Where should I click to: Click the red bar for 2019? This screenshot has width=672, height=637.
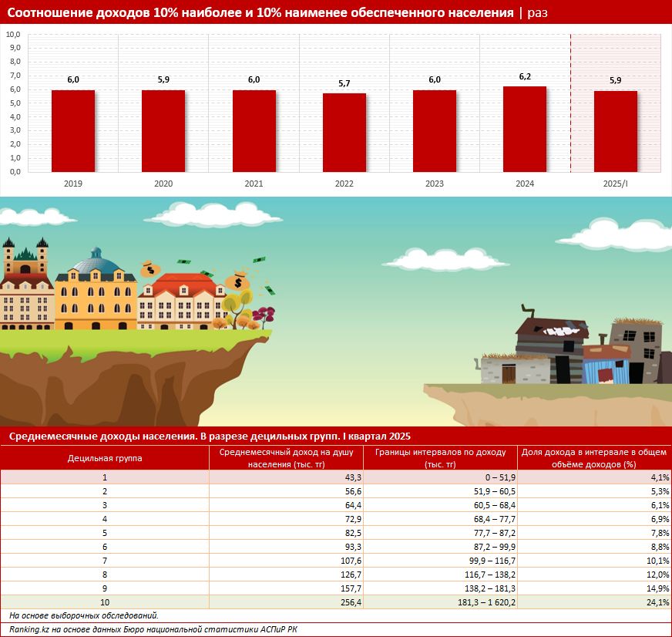click(73, 130)
